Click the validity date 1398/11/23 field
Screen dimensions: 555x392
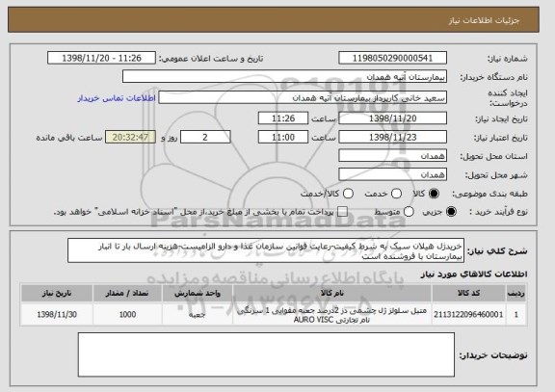392,137
